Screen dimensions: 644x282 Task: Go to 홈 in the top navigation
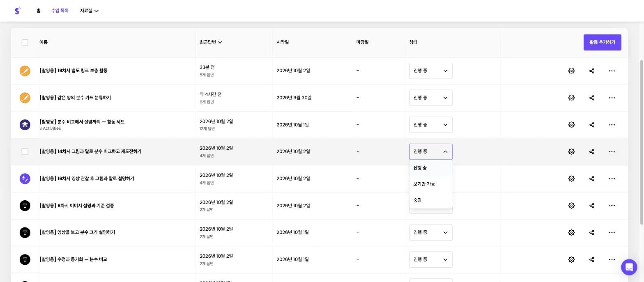tap(38, 11)
